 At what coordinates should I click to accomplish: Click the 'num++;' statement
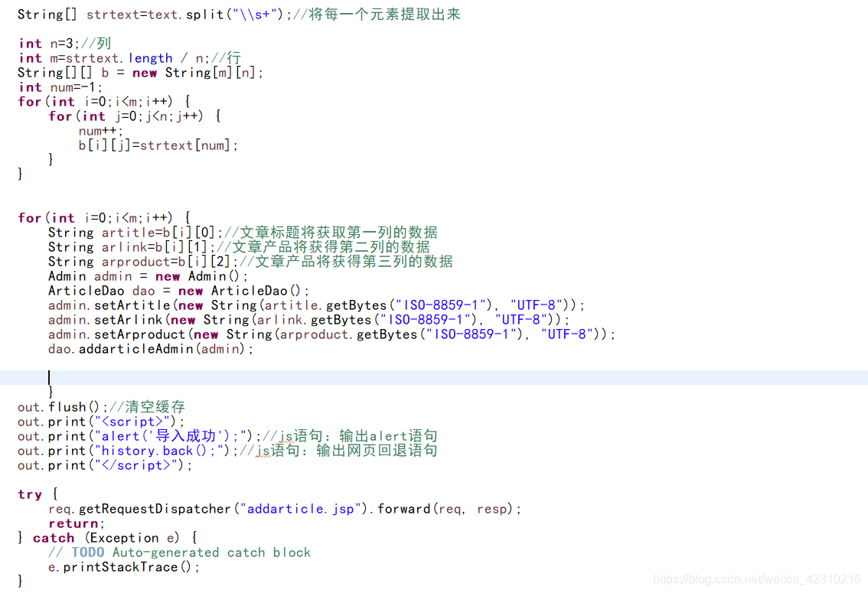click(x=101, y=131)
